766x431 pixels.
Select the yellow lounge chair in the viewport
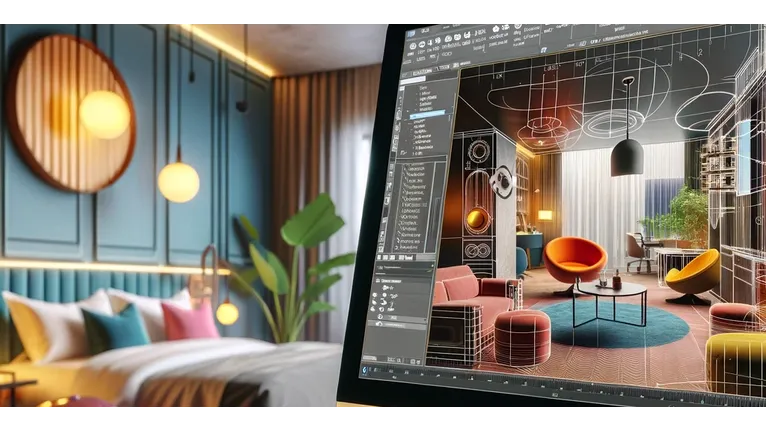(693, 276)
